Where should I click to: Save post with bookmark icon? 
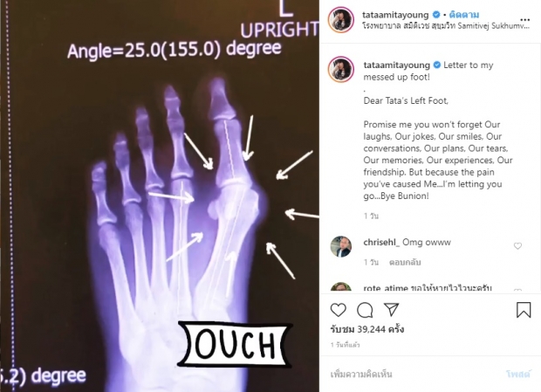(x=524, y=310)
